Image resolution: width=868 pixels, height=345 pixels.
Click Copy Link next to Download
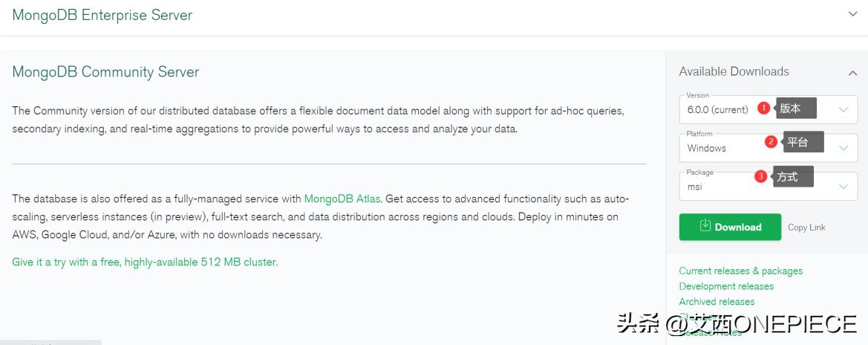coord(806,228)
